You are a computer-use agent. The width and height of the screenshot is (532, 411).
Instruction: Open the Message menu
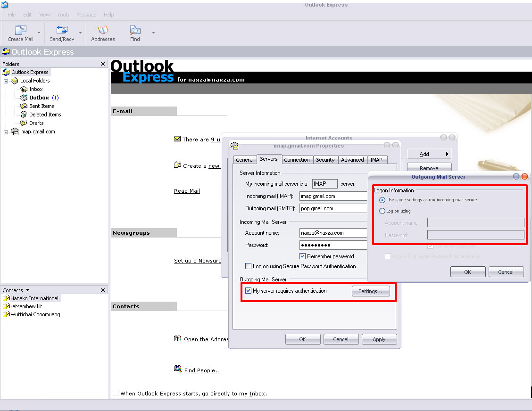[x=86, y=15]
